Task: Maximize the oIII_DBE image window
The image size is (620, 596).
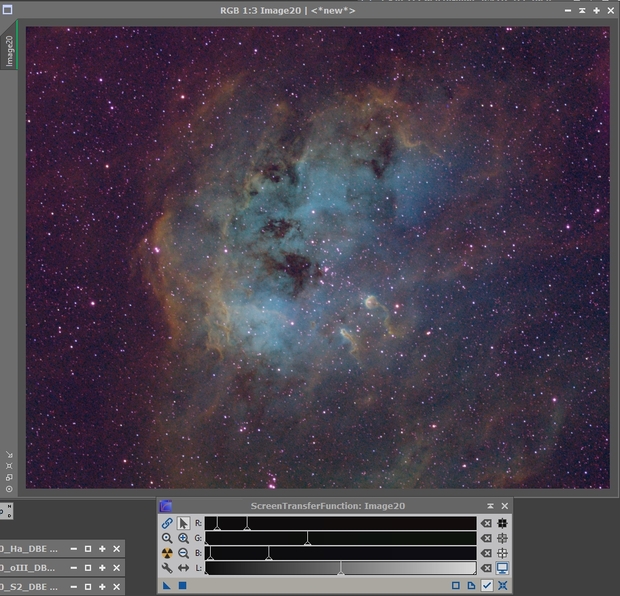Action: coord(102,568)
